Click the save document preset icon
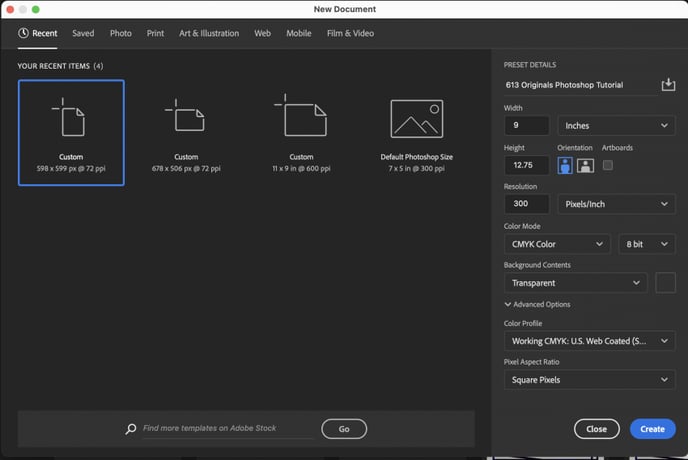688x460 pixels. 668,84
